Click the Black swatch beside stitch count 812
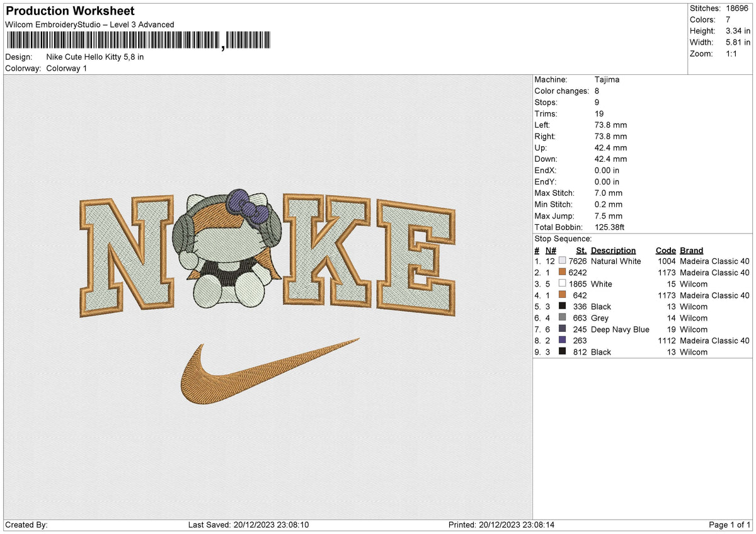Image resolution: width=756 pixels, height=534 pixels. click(563, 352)
